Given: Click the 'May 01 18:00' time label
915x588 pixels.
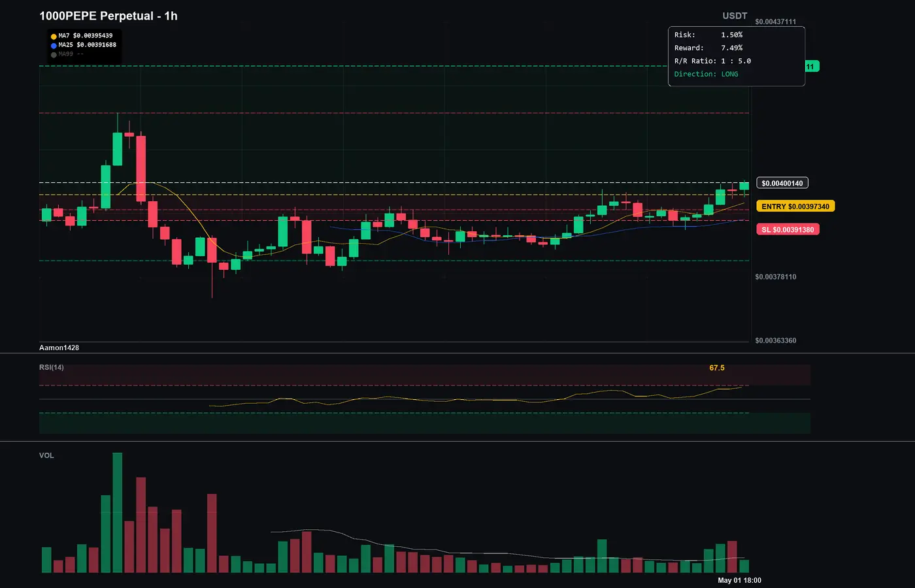Looking at the screenshot, I should tap(739, 580).
